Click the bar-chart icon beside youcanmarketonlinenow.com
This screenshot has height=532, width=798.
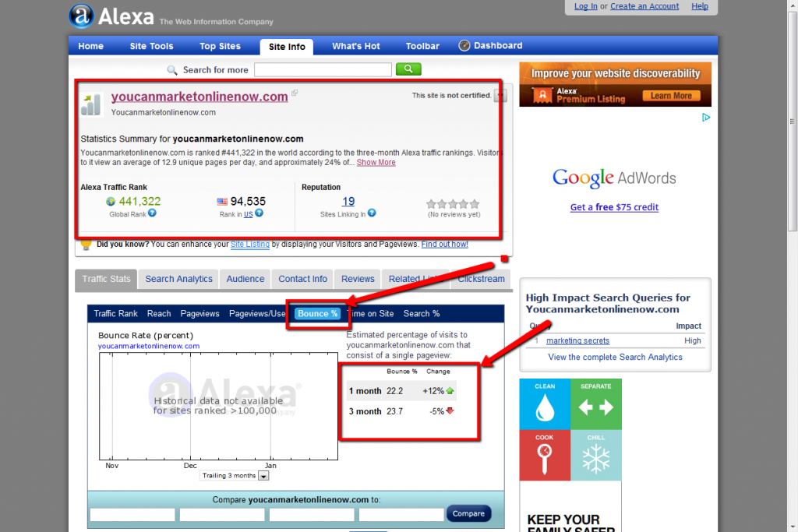point(91,104)
